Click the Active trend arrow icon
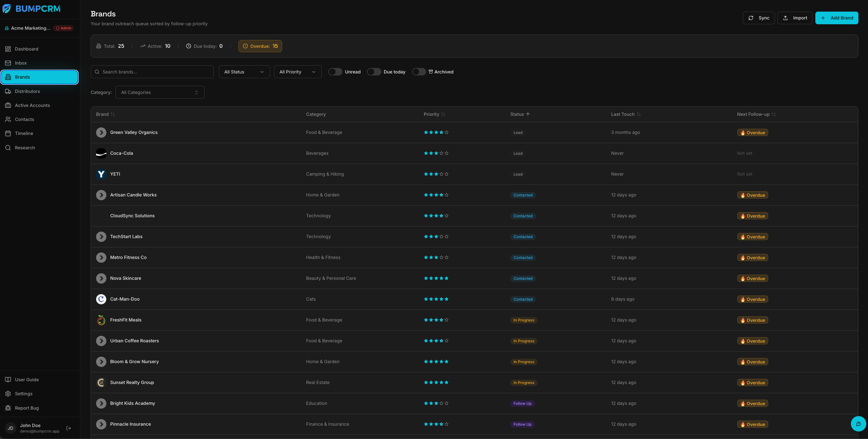 [143, 46]
